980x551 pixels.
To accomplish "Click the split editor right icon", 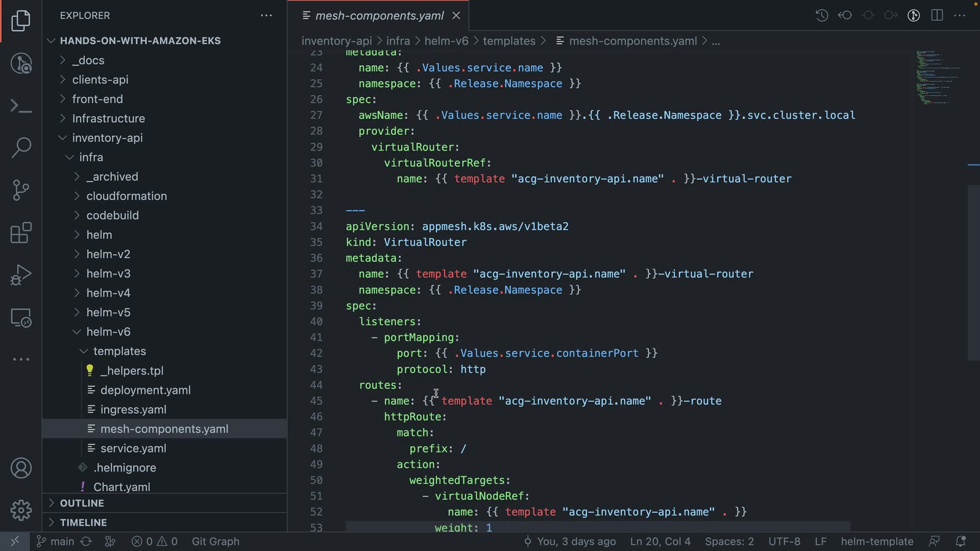I will 937,15.
